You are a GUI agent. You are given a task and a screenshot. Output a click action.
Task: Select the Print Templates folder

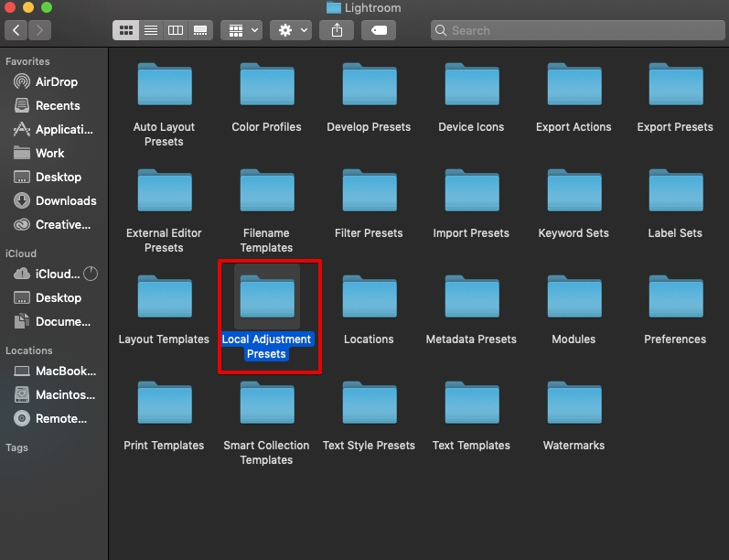click(x=165, y=403)
